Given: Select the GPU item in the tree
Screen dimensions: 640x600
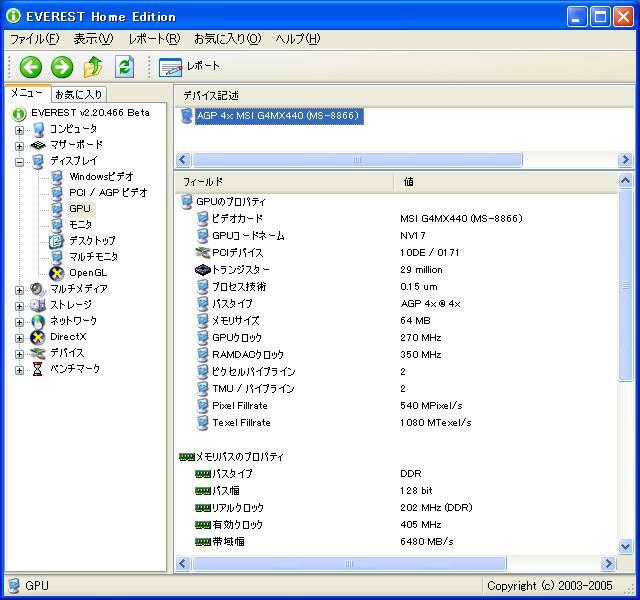Looking at the screenshot, I should (x=80, y=209).
